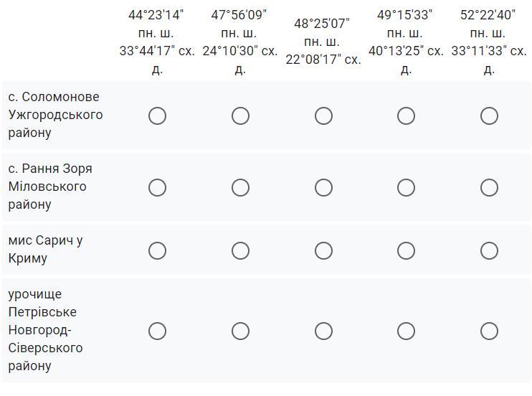Select 44°23'14" for мис Сарич у Криму
This screenshot has width=532, height=396.
[157, 250]
